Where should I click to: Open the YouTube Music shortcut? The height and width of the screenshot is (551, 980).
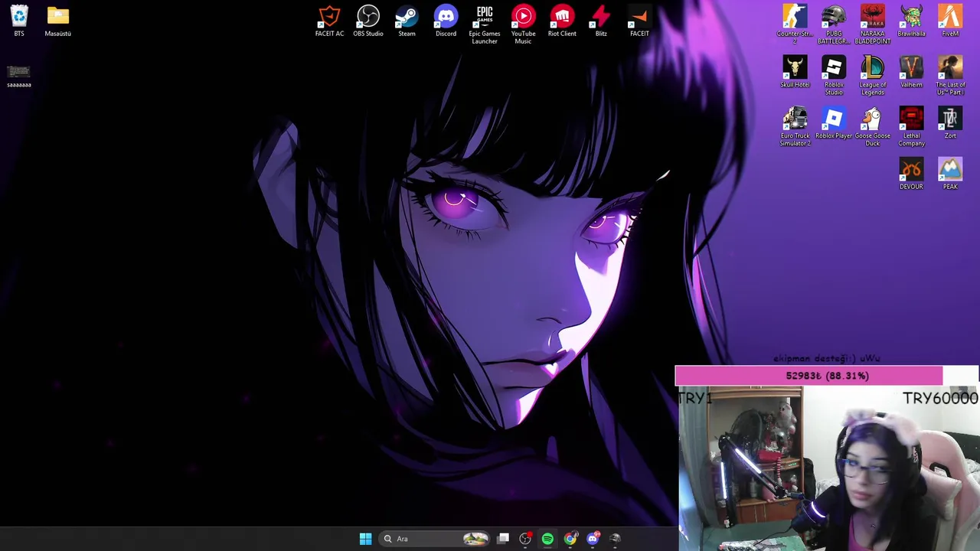(x=523, y=24)
